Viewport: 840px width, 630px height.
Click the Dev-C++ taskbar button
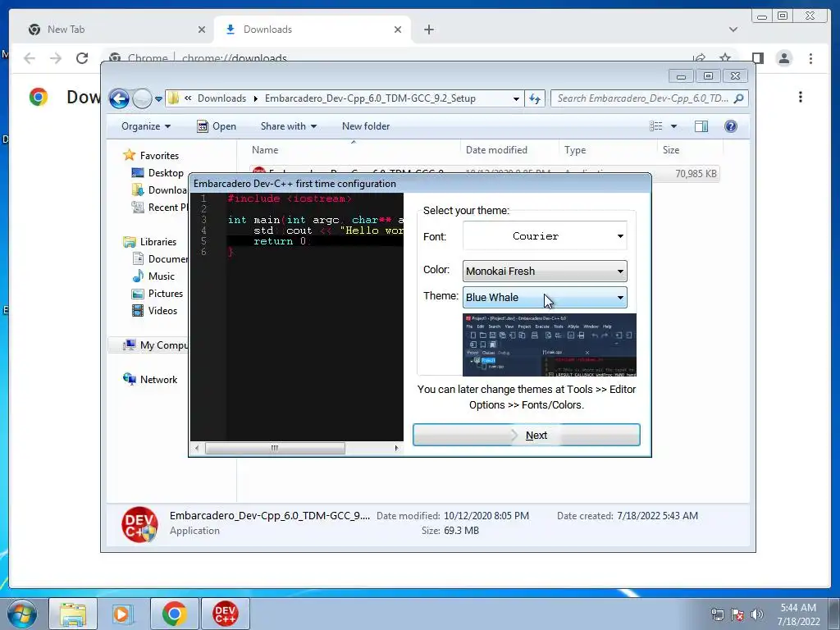(x=225, y=614)
